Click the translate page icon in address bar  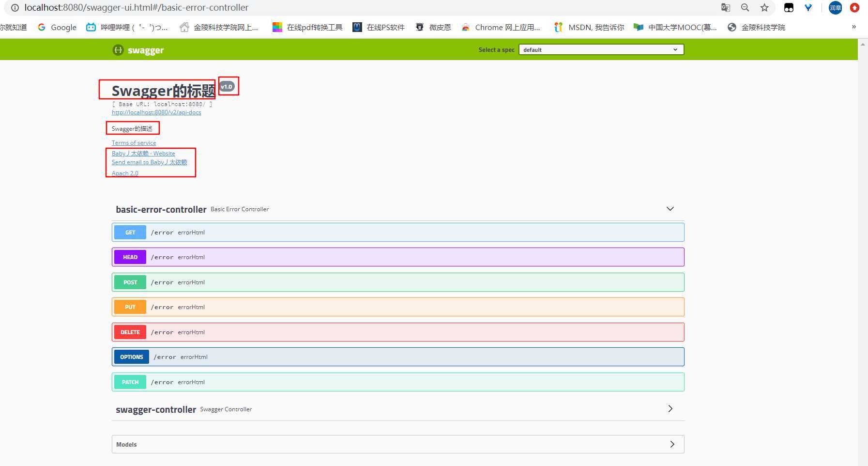tap(725, 8)
